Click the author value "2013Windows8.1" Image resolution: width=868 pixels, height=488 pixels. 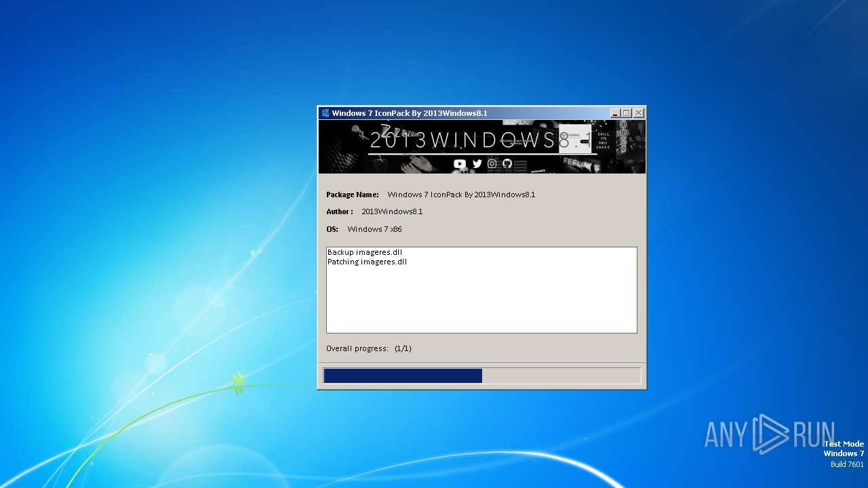[392, 211]
